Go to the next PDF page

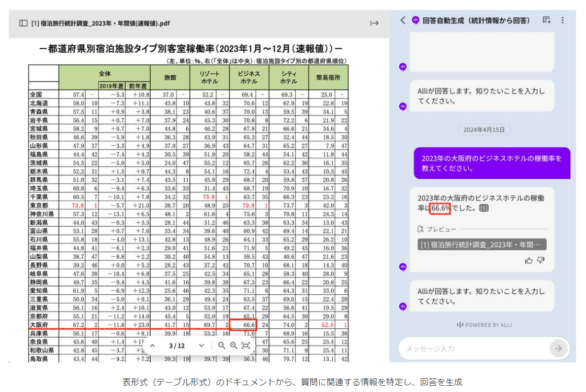tap(201, 345)
